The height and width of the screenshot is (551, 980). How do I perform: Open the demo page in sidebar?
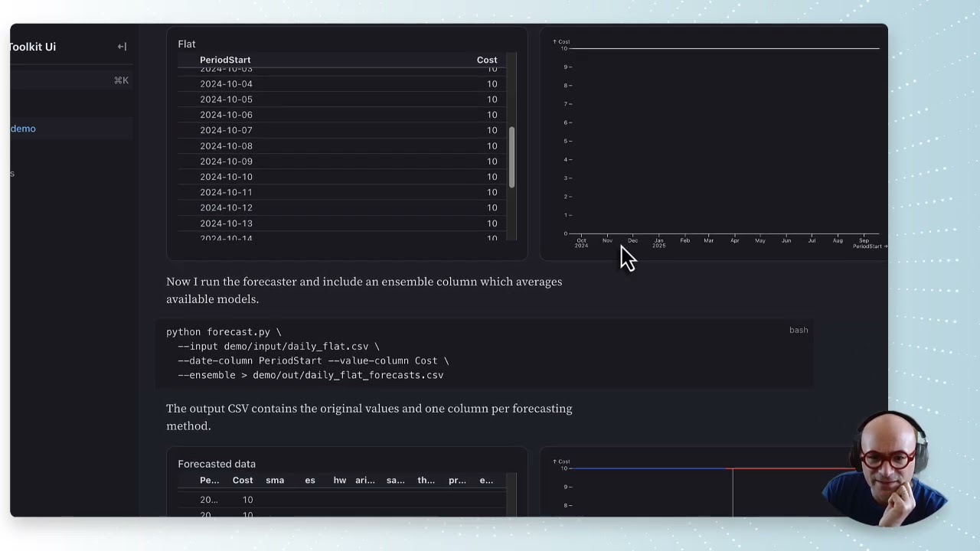point(23,129)
